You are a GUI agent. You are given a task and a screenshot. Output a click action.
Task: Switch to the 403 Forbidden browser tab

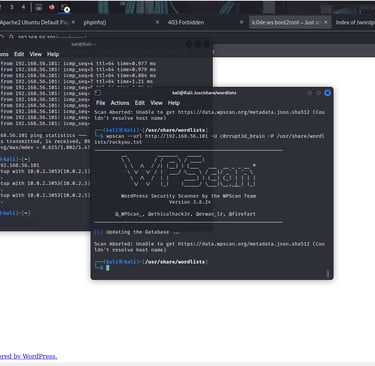(186, 22)
